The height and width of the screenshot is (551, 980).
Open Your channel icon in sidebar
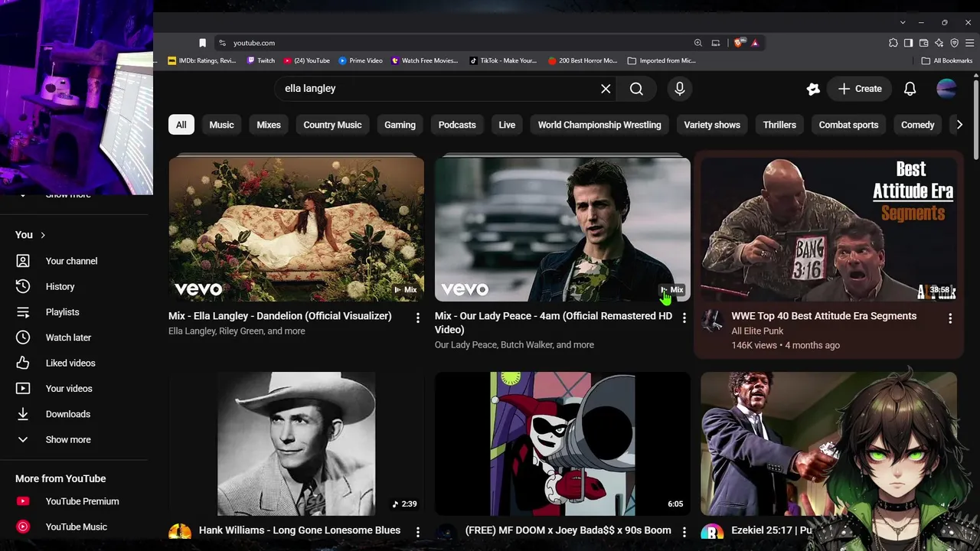pyautogui.click(x=23, y=261)
